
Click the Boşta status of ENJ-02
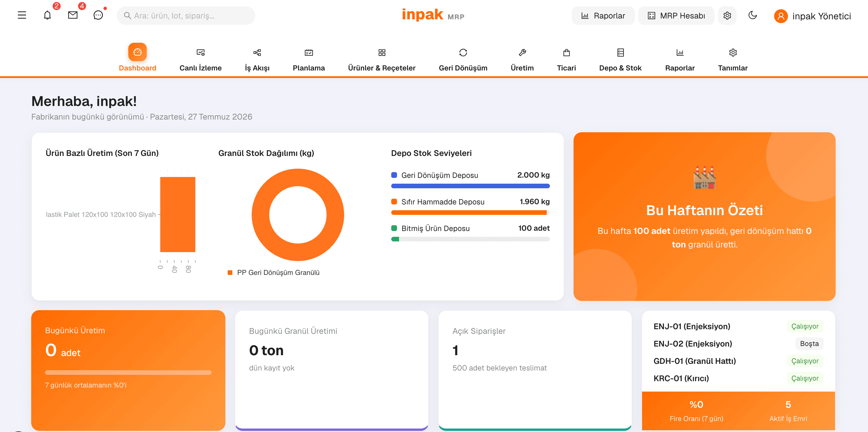(x=809, y=343)
